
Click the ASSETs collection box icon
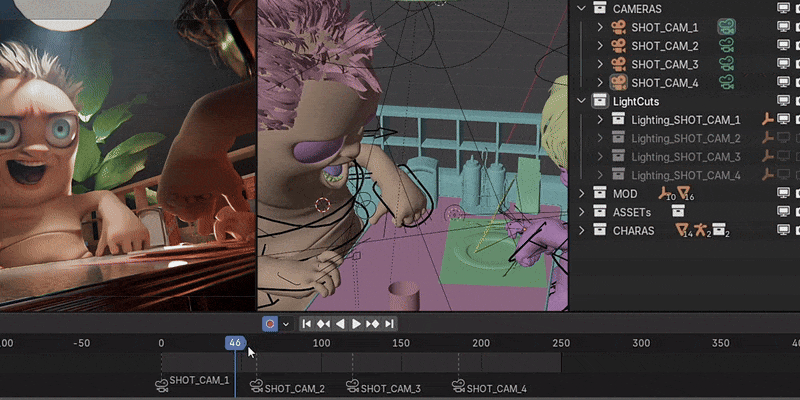(x=600, y=212)
